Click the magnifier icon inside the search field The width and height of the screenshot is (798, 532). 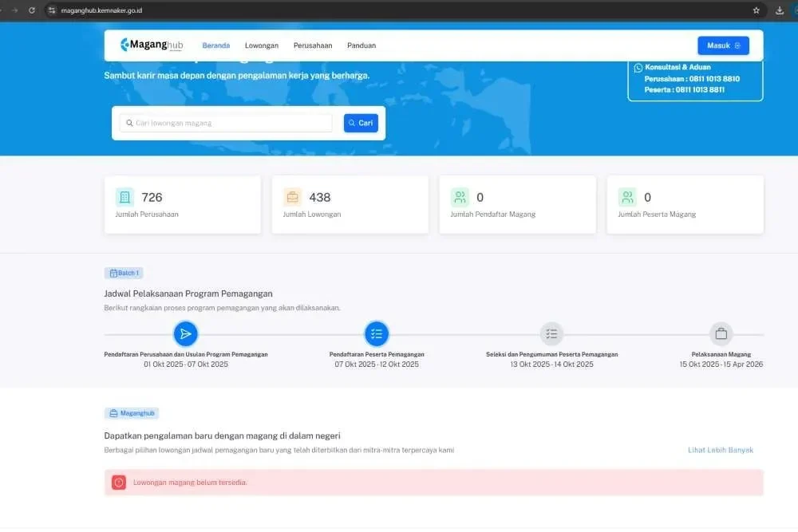pos(129,123)
